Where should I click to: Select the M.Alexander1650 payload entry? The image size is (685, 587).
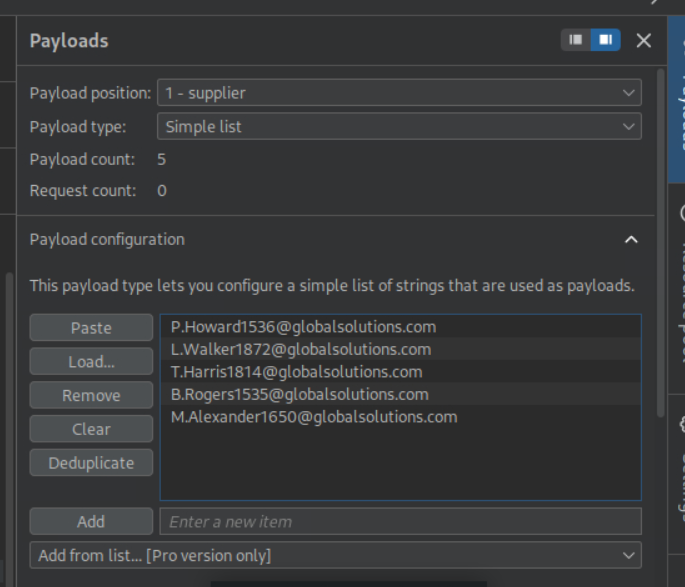(x=314, y=417)
